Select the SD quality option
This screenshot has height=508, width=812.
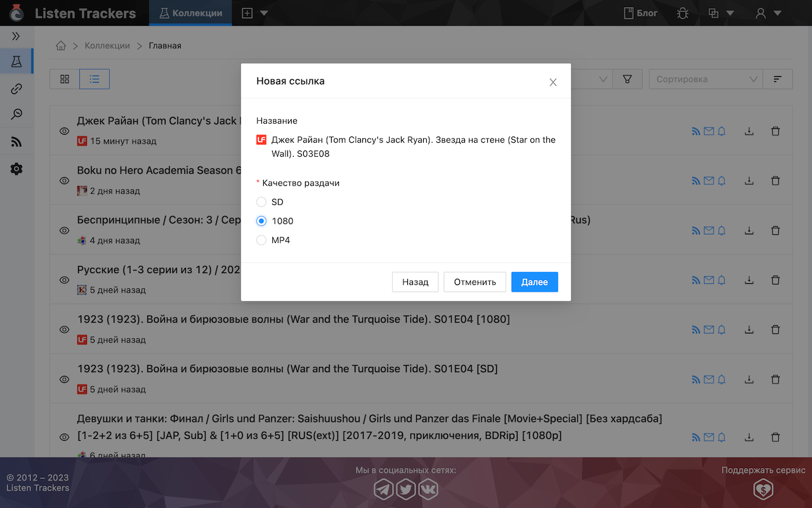tap(261, 201)
